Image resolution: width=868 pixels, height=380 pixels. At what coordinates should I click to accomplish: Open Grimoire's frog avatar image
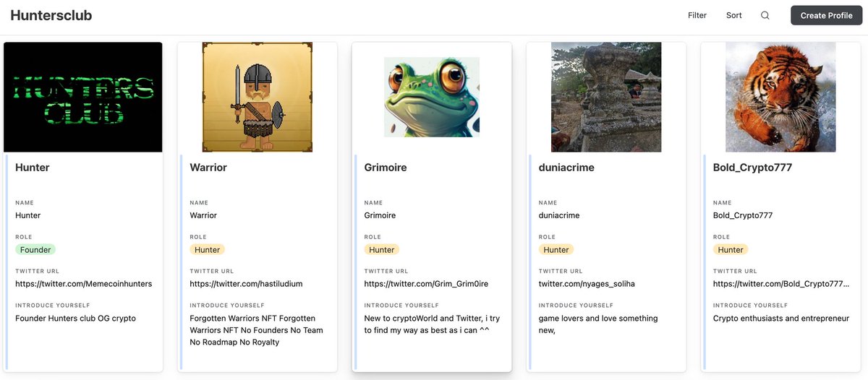[x=432, y=97]
